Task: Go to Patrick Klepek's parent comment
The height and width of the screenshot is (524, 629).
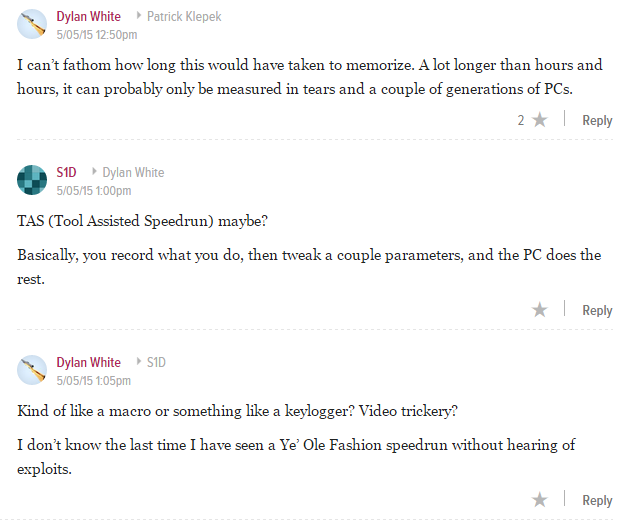Action: pos(184,16)
